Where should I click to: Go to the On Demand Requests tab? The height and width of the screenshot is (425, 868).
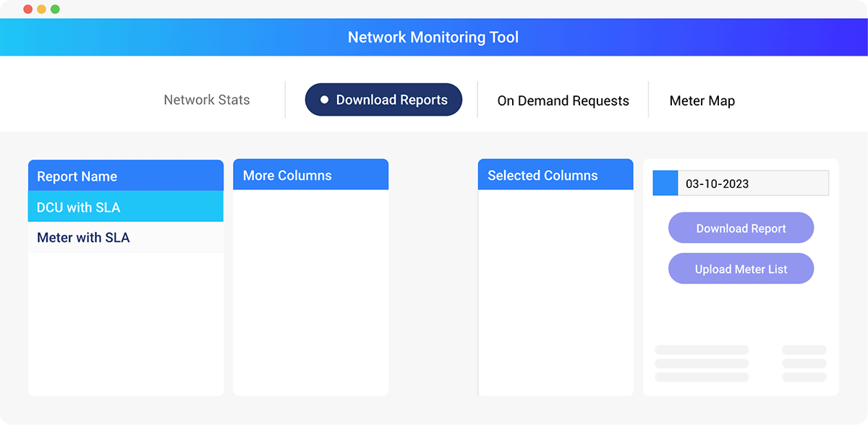563,101
